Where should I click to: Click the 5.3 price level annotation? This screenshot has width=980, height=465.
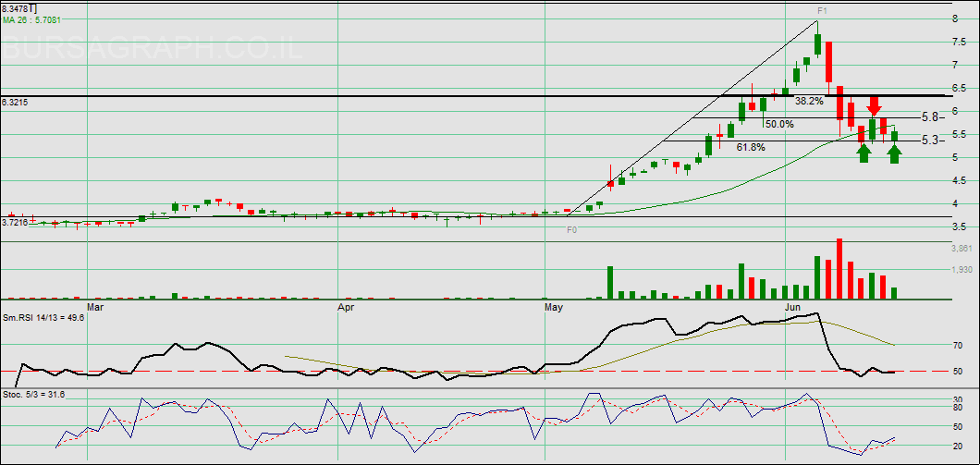point(930,140)
